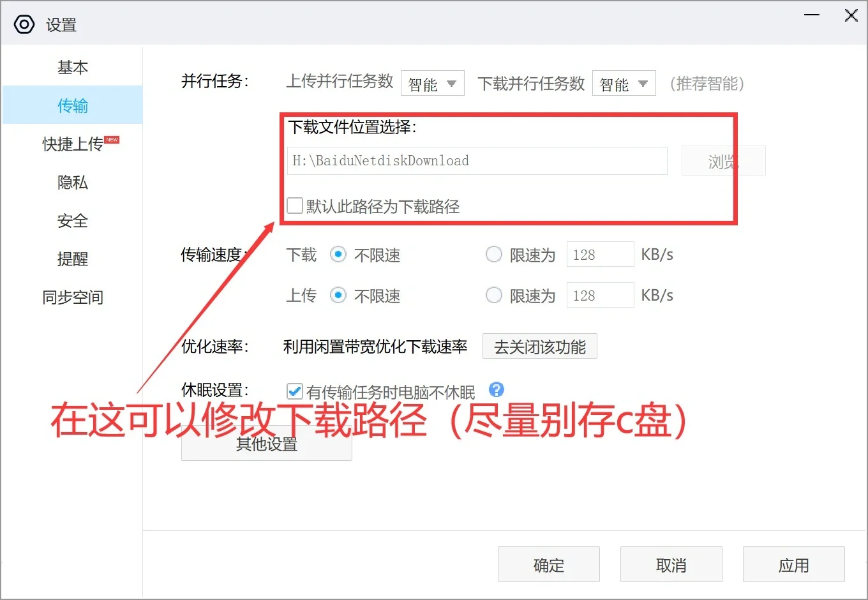The height and width of the screenshot is (600, 868).
Task: Select 限速为 for download speed
Action: (x=493, y=254)
